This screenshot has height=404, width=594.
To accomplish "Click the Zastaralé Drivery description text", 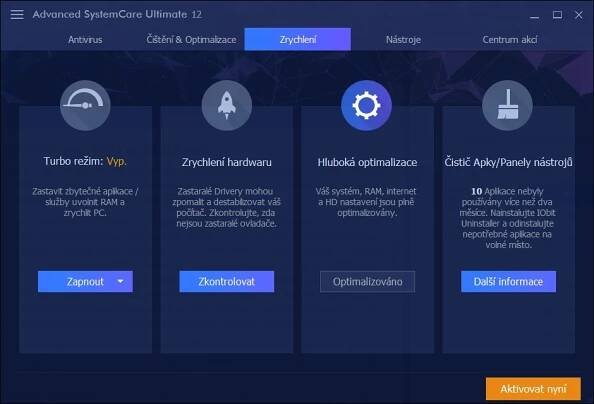I will point(227,207).
